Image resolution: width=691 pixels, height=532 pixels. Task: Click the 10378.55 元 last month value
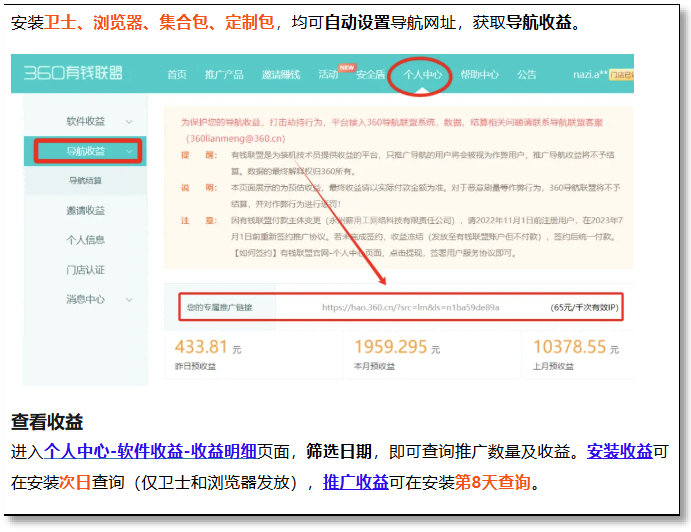[x=576, y=347]
